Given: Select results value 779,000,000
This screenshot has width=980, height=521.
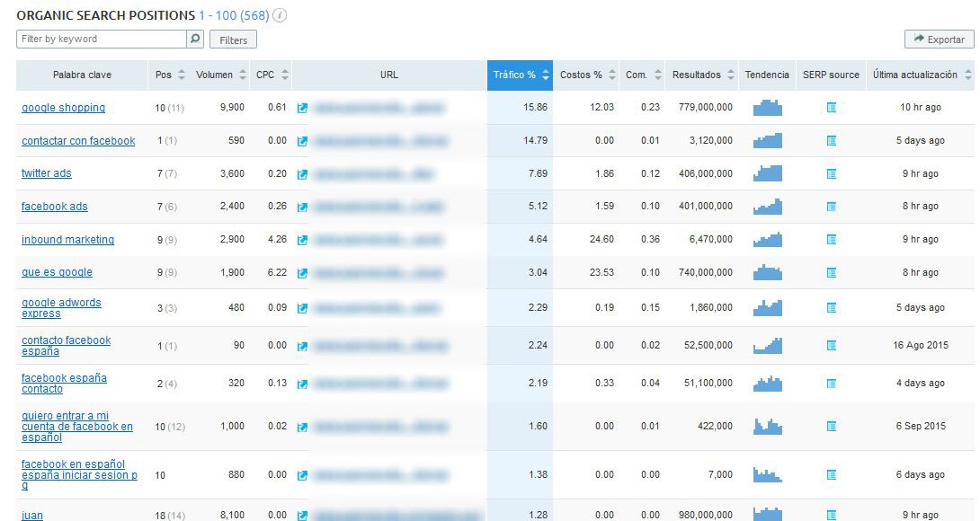Looking at the screenshot, I should (x=705, y=108).
